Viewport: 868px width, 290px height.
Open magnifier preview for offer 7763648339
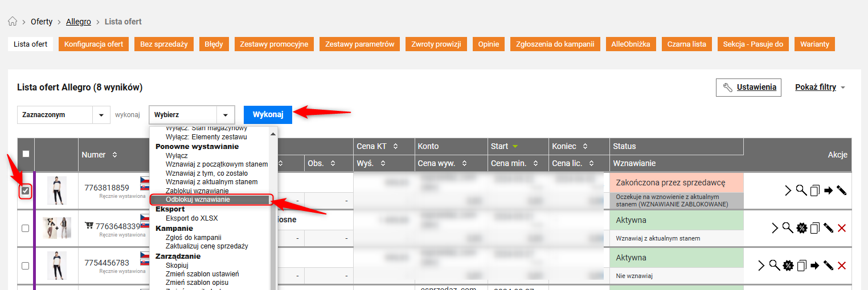click(x=788, y=228)
